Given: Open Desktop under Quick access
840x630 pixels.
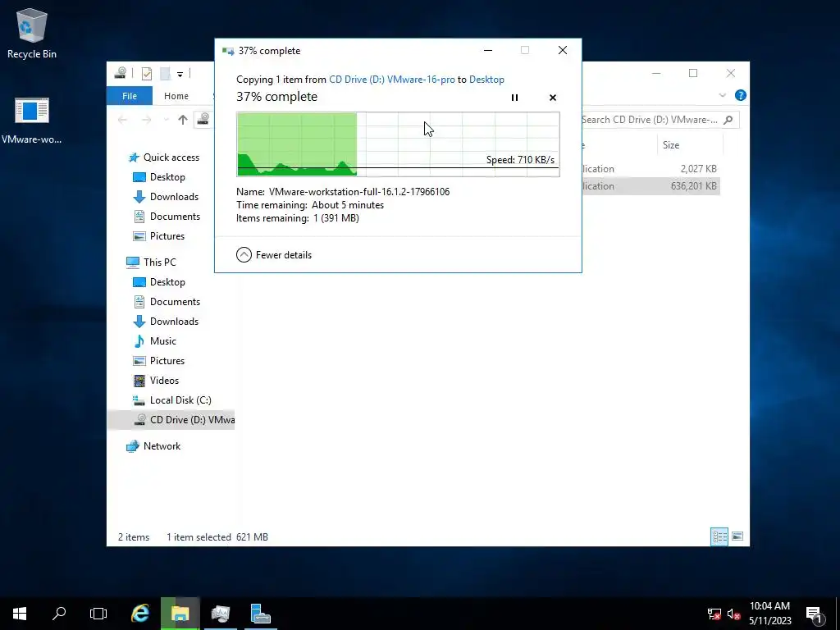Looking at the screenshot, I should point(159,177).
